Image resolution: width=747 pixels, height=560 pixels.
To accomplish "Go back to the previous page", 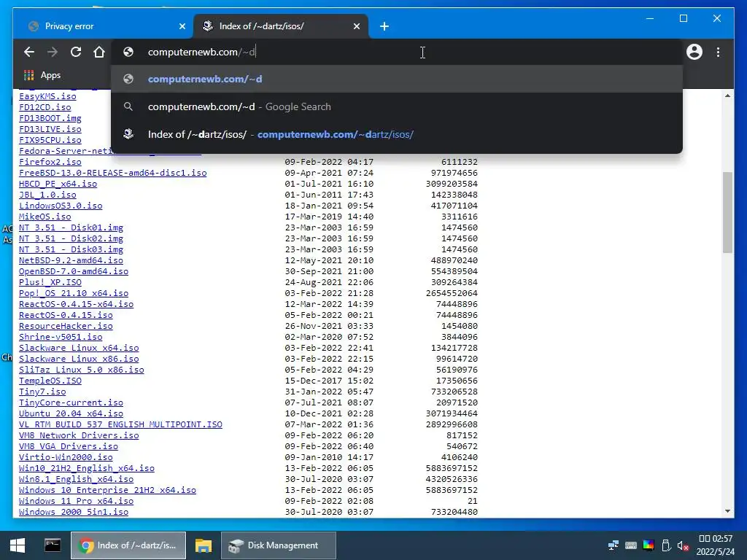I will pyautogui.click(x=29, y=52).
